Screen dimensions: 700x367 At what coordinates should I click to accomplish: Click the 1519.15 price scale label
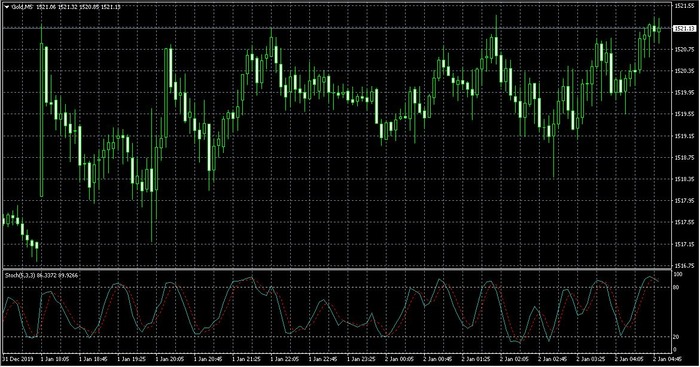pyautogui.click(x=685, y=136)
